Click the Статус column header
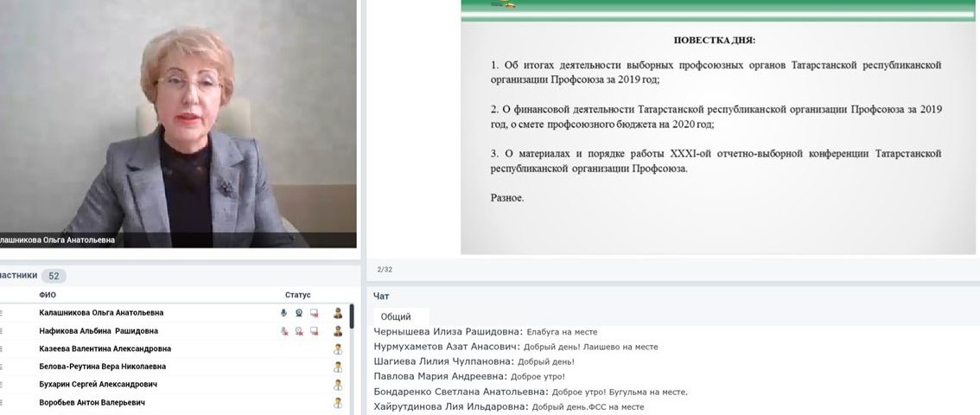Screen dimensions: 980x415 [x=297, y=295]
